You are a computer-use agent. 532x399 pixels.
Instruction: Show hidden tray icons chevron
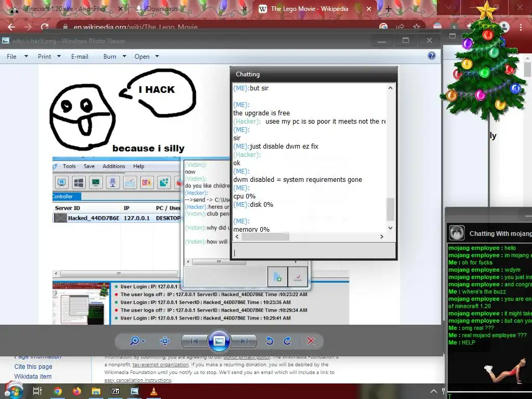(434, 391)
